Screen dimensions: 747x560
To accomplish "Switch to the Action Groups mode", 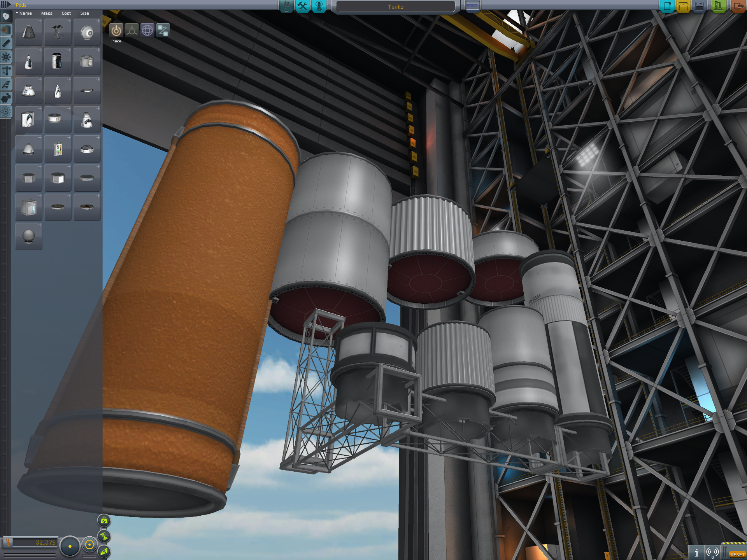I will click(x=303, y=6).
